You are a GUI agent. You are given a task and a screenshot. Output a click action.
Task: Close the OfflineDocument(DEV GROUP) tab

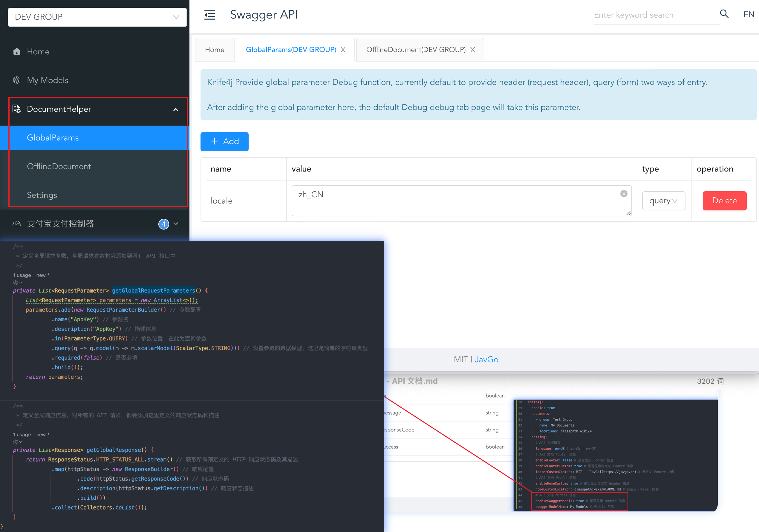tap(473, 49)
